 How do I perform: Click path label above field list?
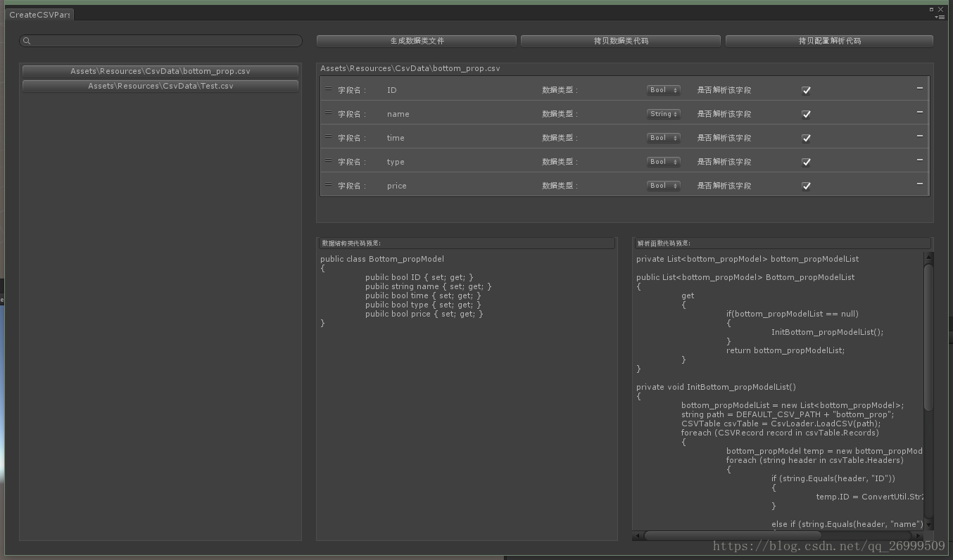coord(410,69)
